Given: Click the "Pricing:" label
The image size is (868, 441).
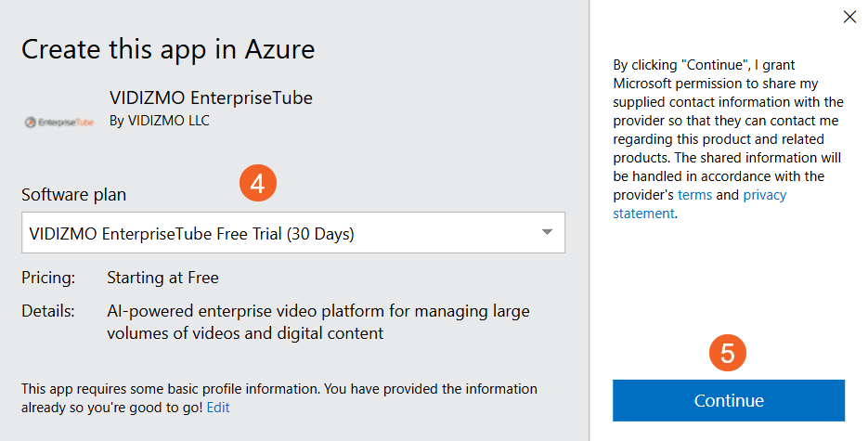Looking at the screenshot, I should click(49, 278).
